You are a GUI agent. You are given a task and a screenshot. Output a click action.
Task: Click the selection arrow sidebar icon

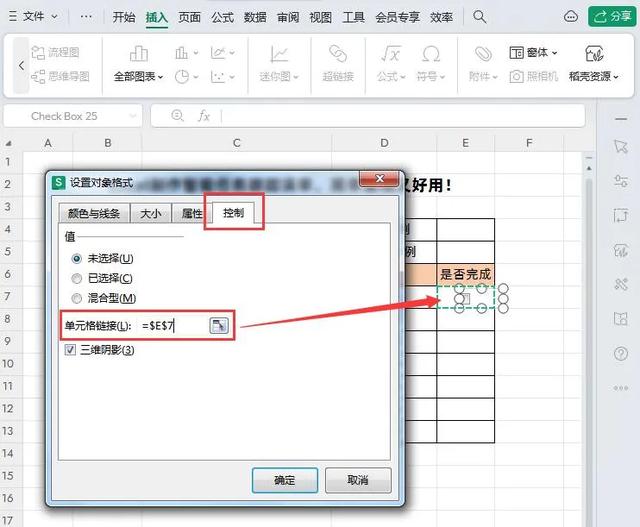click(x=621, y=147)
